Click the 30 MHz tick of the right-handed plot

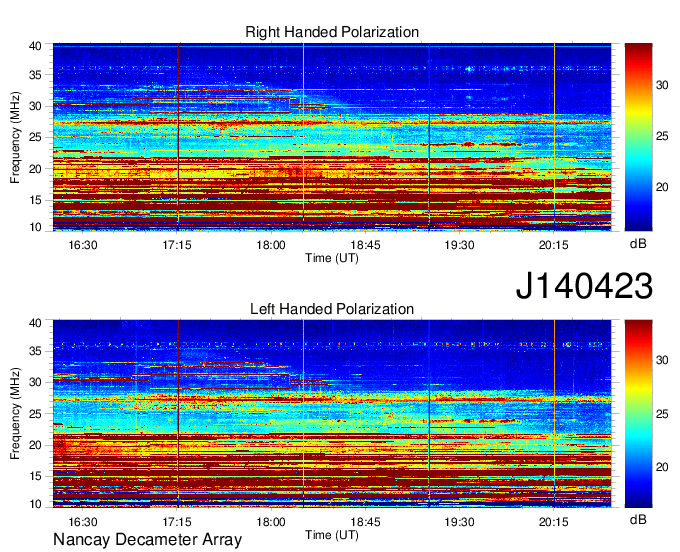(x=35, y=106)
